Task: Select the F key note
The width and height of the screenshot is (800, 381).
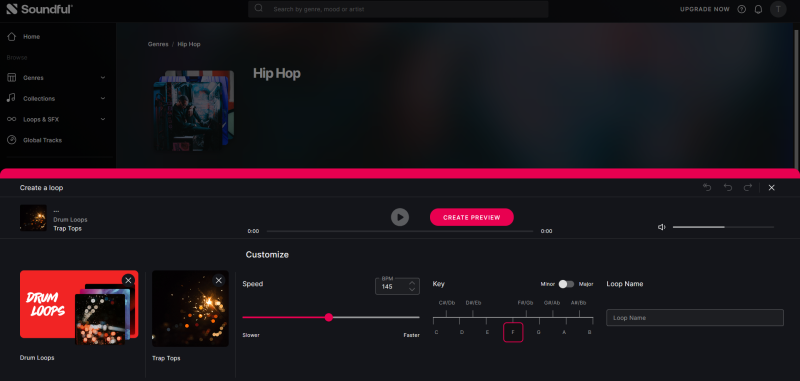Action: coord(513,332)
